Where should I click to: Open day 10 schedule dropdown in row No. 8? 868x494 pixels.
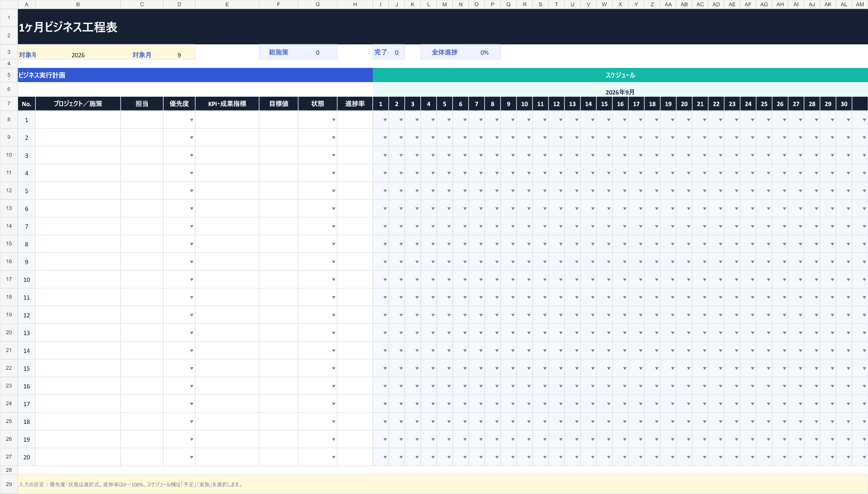529,244
